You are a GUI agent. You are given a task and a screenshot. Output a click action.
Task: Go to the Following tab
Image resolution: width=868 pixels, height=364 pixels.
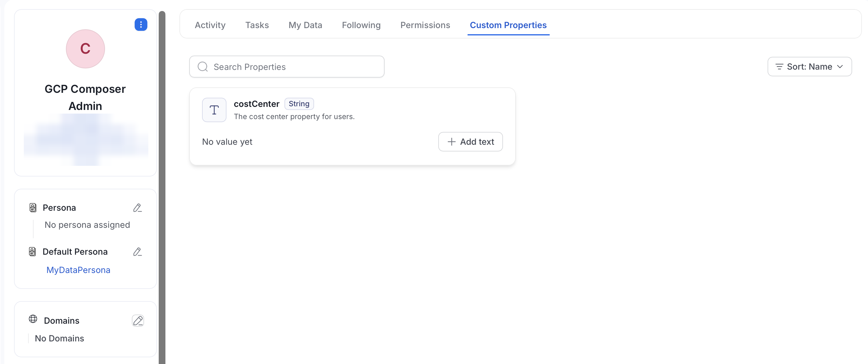pyautogui.click(x=361, y=25)
